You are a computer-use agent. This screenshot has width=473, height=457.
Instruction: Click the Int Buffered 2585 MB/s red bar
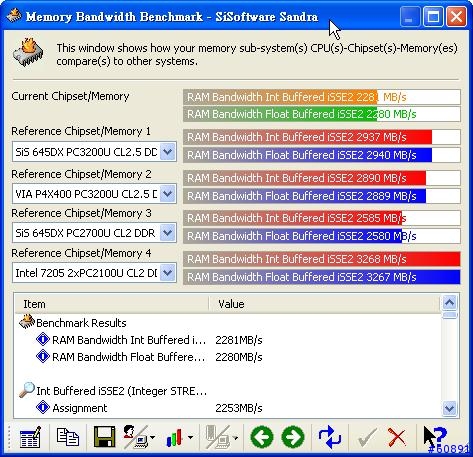click(x=322, y=218)
